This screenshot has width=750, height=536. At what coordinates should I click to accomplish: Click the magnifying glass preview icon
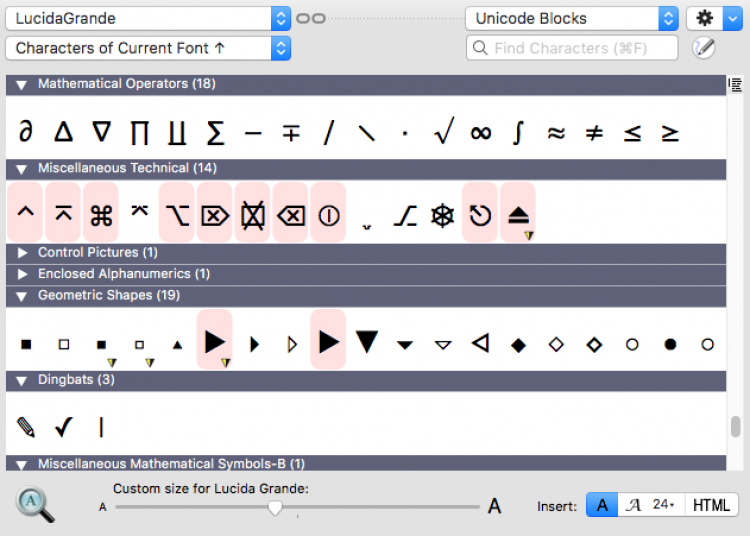(x=35, y=503)
